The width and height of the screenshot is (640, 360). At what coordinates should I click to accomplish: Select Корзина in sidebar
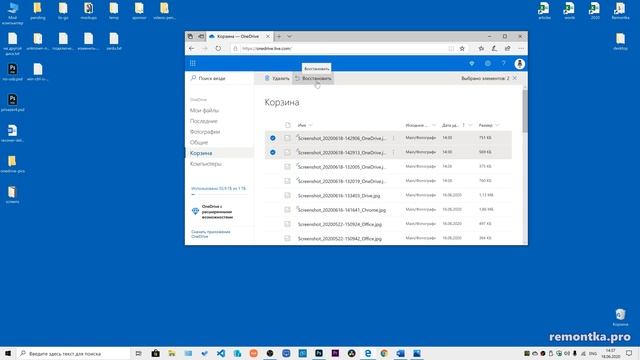(x=201, y=153)
